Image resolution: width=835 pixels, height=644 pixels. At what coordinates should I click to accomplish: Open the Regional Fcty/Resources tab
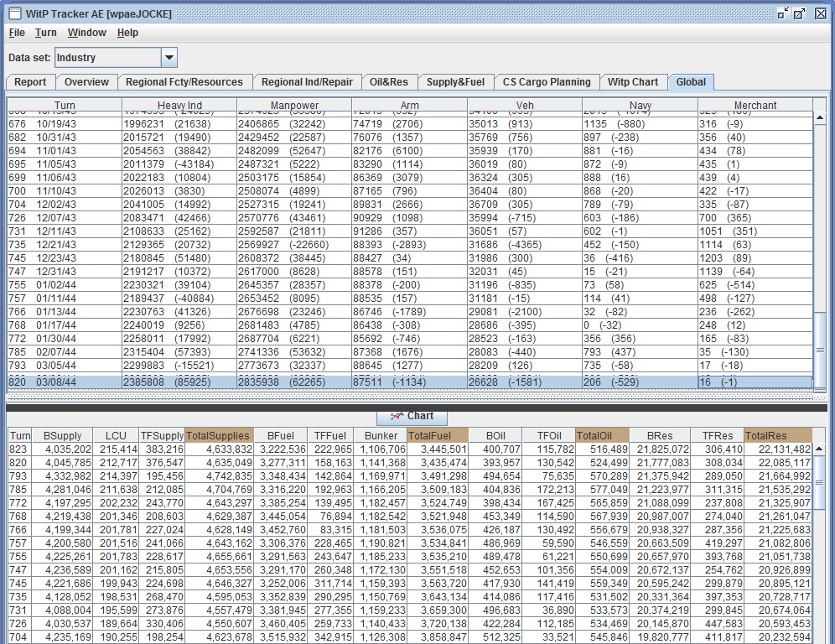(184, 82)
